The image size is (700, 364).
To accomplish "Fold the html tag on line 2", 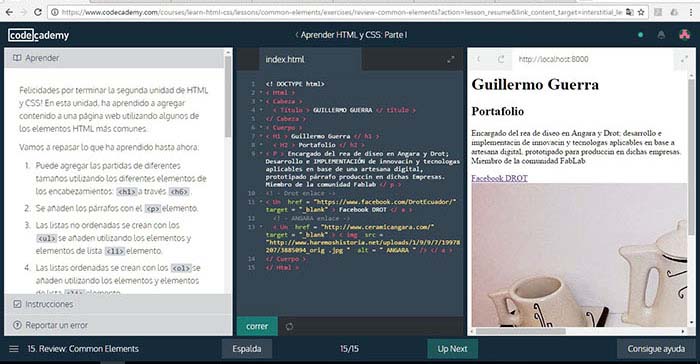I will 261,93.
